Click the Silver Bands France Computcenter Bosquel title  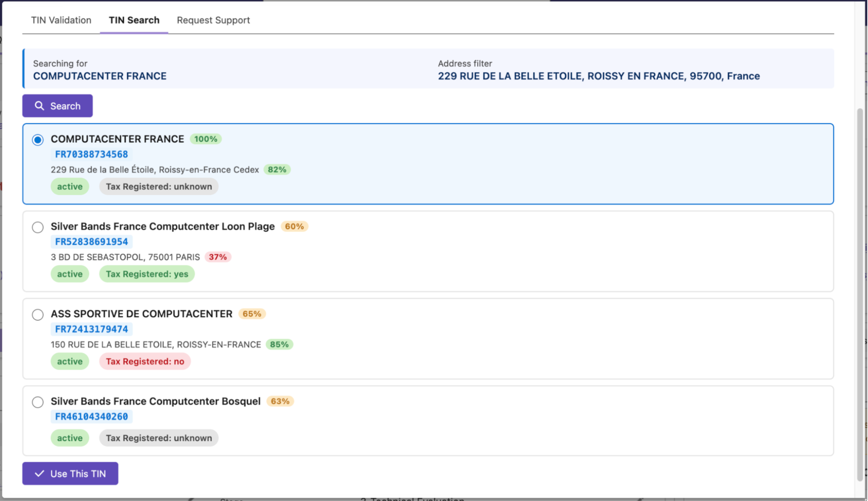(156, 401)
